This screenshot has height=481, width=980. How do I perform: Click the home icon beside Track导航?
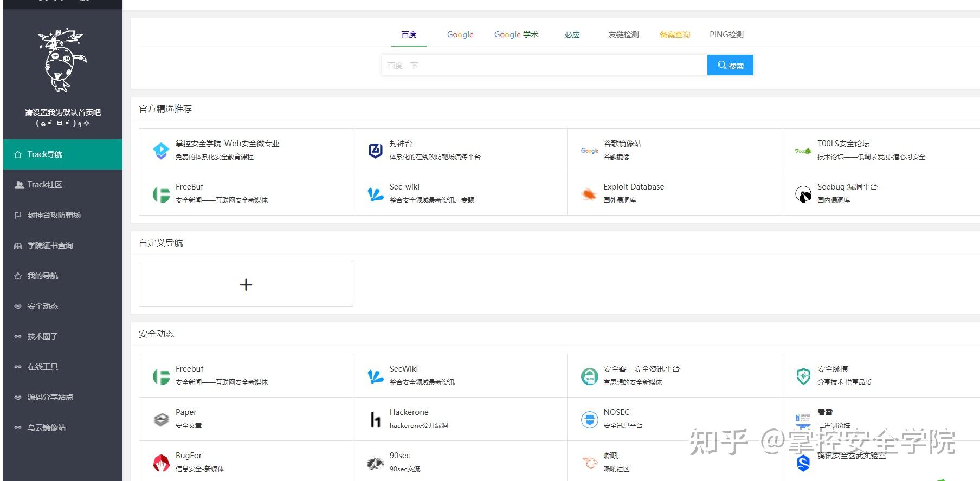[x=18, y=154]
